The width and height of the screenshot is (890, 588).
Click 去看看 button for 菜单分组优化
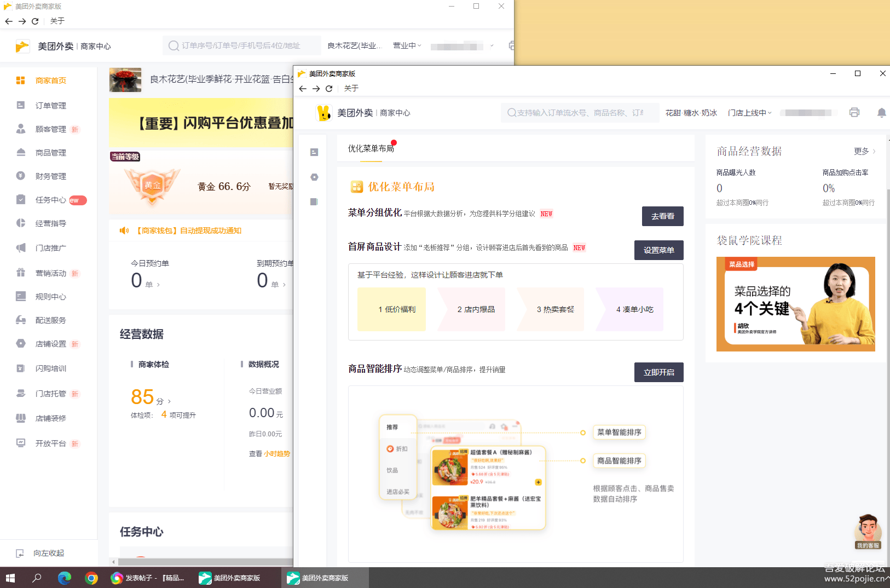coord(662,216)
